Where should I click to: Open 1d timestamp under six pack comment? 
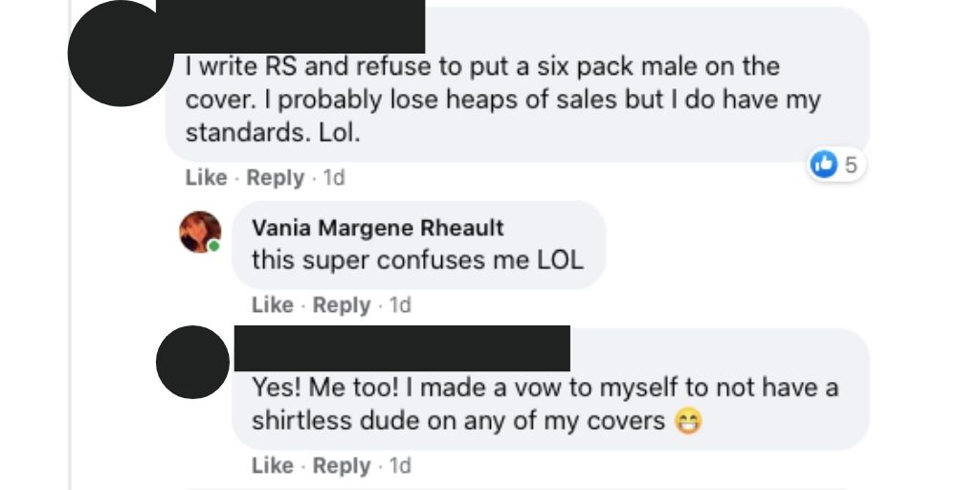click(334, 178)
